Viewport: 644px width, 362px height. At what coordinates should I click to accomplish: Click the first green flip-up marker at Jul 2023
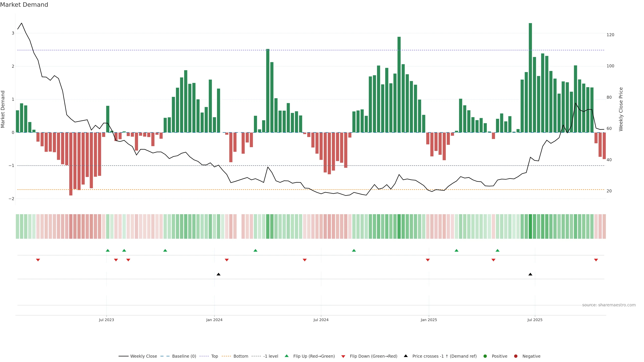point(108,250)
